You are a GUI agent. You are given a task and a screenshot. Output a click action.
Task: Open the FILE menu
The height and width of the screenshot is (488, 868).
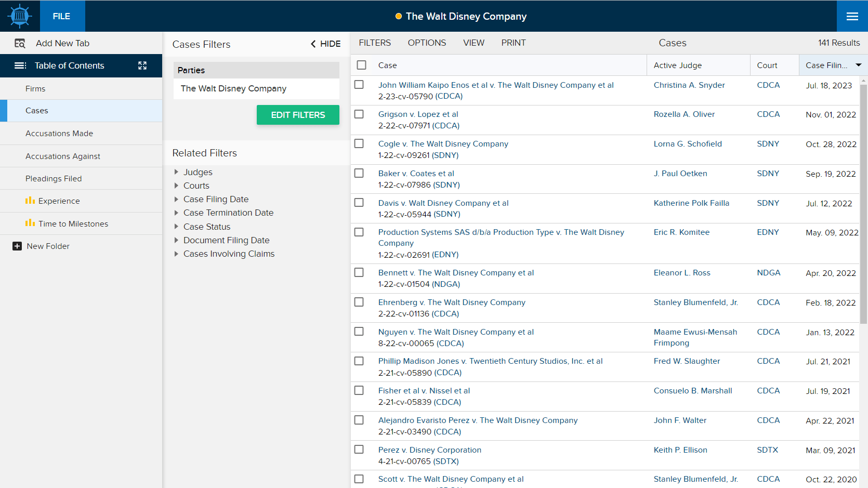tap(62, 16)
